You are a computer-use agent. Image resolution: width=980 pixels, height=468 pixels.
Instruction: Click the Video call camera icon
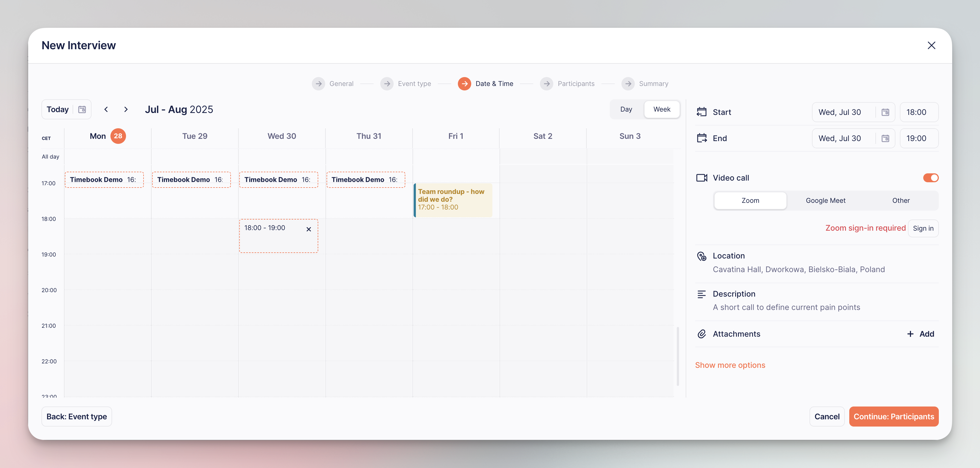tap(702, 178)
